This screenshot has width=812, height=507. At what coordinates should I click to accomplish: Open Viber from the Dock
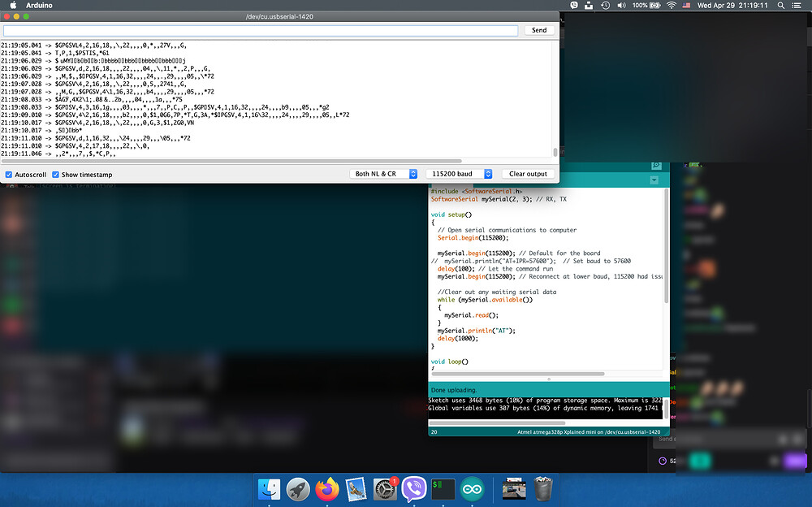(414, 488)
